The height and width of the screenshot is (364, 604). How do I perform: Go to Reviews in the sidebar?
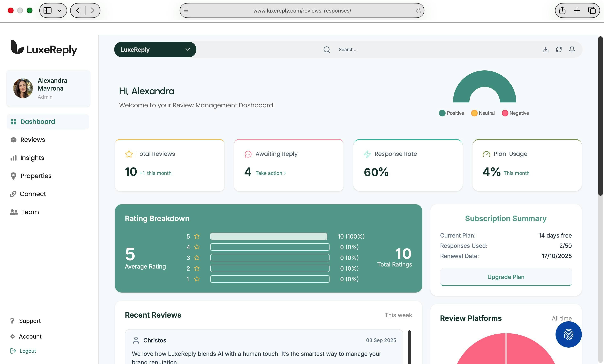[33, 140]
